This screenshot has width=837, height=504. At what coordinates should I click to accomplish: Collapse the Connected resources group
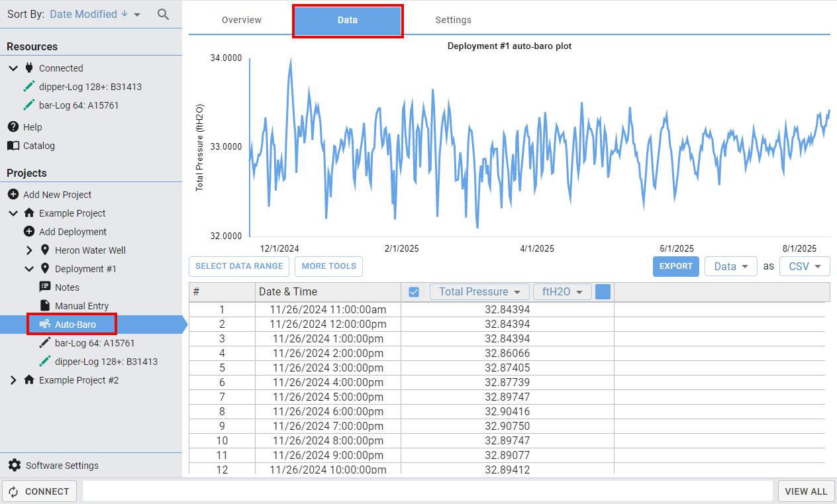(13, 68)
